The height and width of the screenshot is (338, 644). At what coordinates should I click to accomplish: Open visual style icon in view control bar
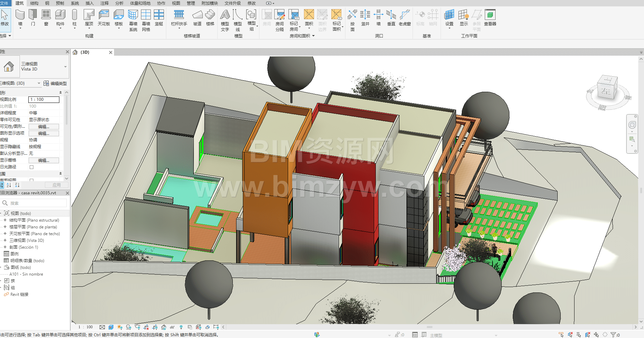coord(111,327)
